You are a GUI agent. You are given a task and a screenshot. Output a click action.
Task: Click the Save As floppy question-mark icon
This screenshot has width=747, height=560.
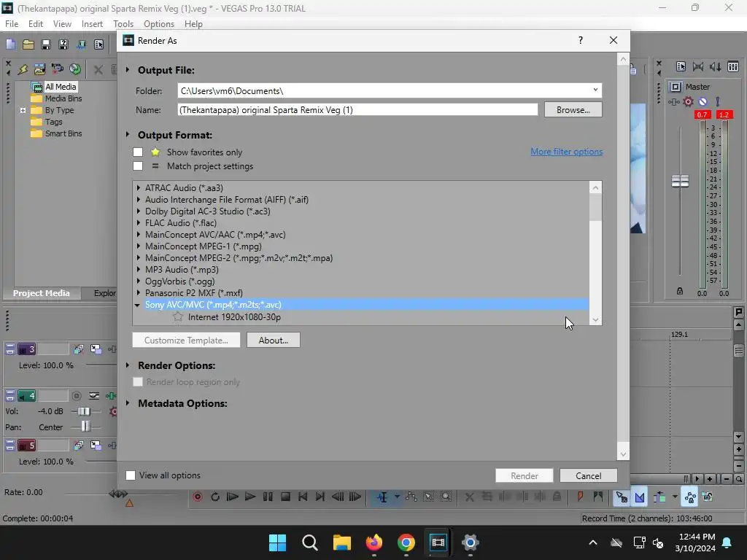(x=63, y=44)
